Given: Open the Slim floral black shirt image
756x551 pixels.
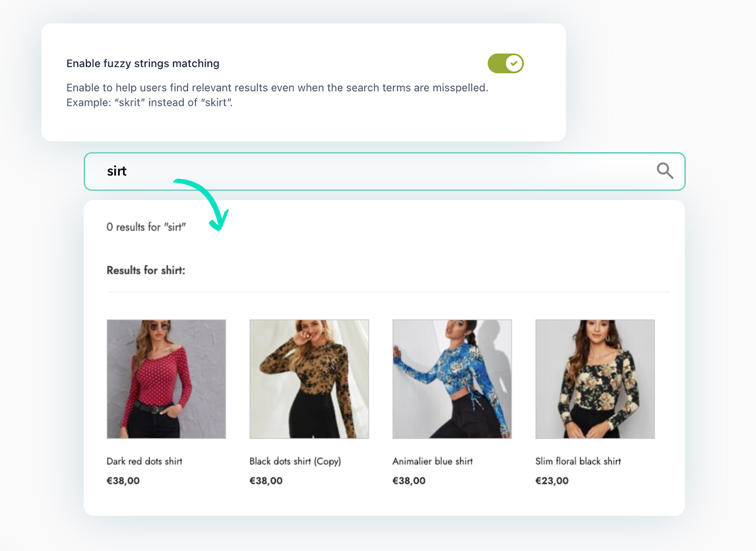Looking at the screenshot, I should 595,379.
